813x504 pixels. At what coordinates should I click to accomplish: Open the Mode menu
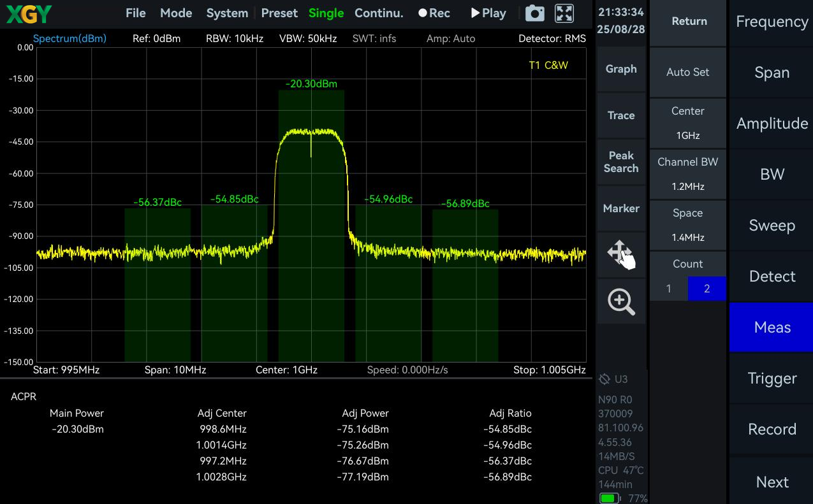click(176, 13)
